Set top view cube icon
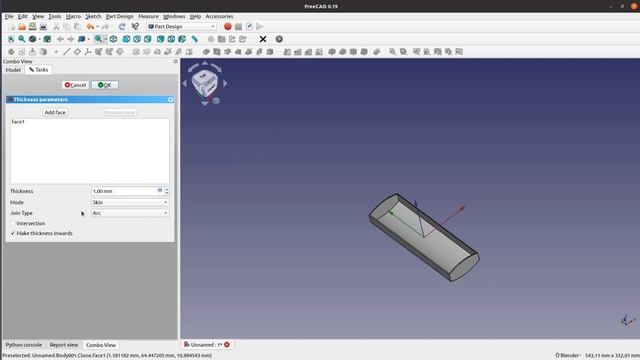The width and height of the screenshot is (640, 360). [137, 39]
